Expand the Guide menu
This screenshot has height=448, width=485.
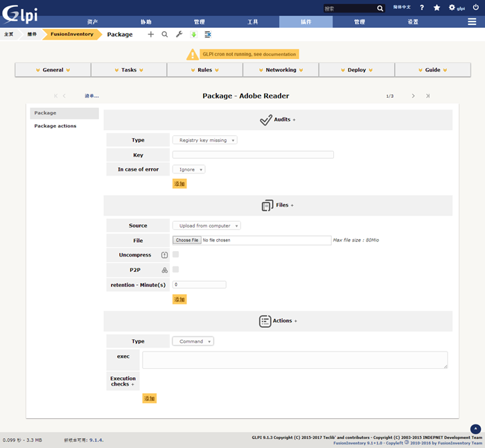pyautogui.click(x=433, y=70)
